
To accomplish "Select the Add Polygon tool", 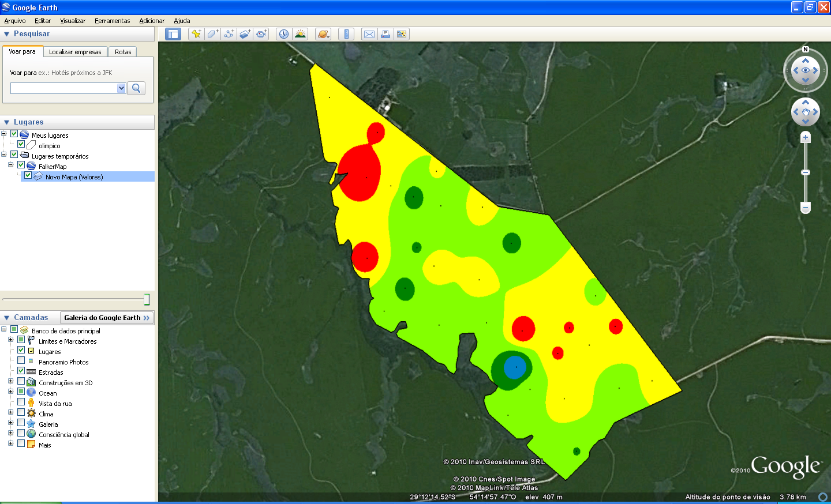I will click(x=212, y=34).
